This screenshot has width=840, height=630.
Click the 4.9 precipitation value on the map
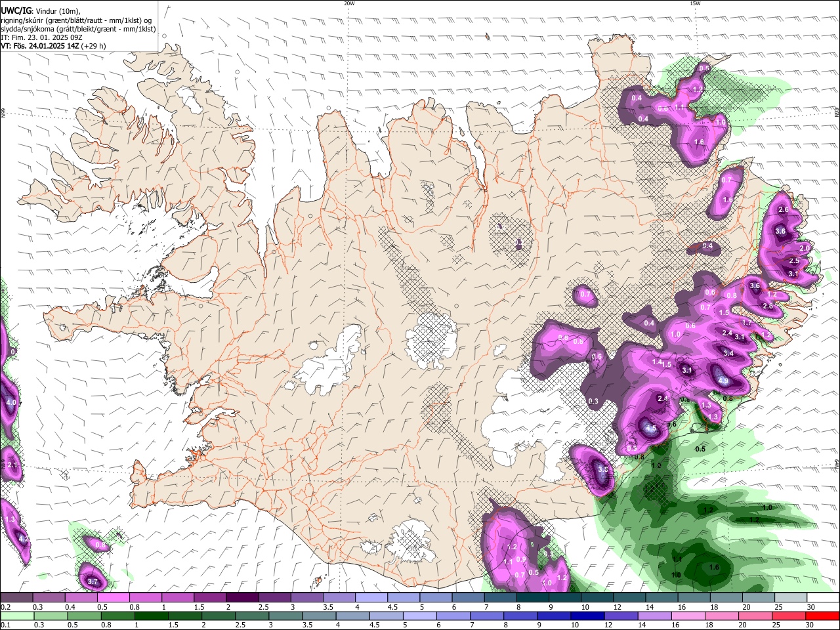723,381
